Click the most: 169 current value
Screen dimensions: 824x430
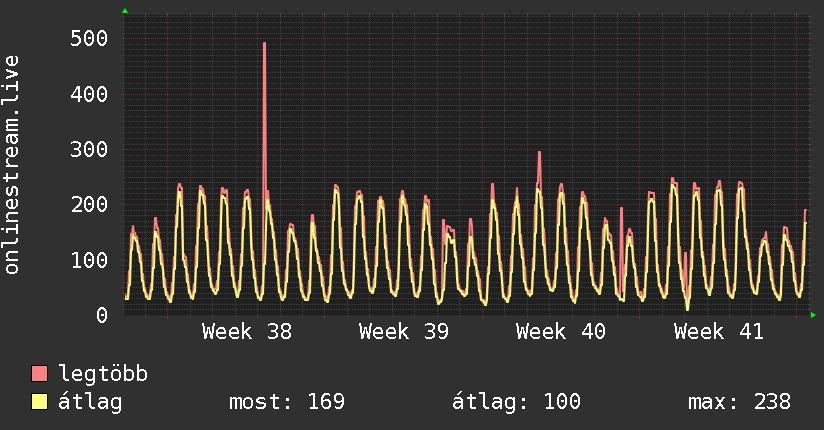coord(287,402)
